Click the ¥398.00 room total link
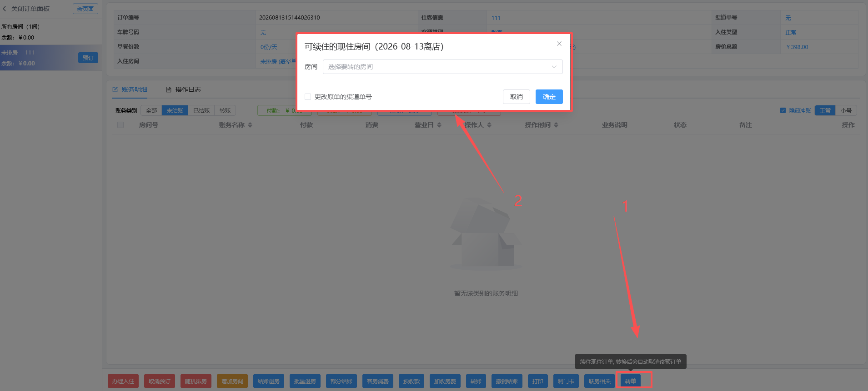This screenshot has width=868, height=391. [797, 47]
